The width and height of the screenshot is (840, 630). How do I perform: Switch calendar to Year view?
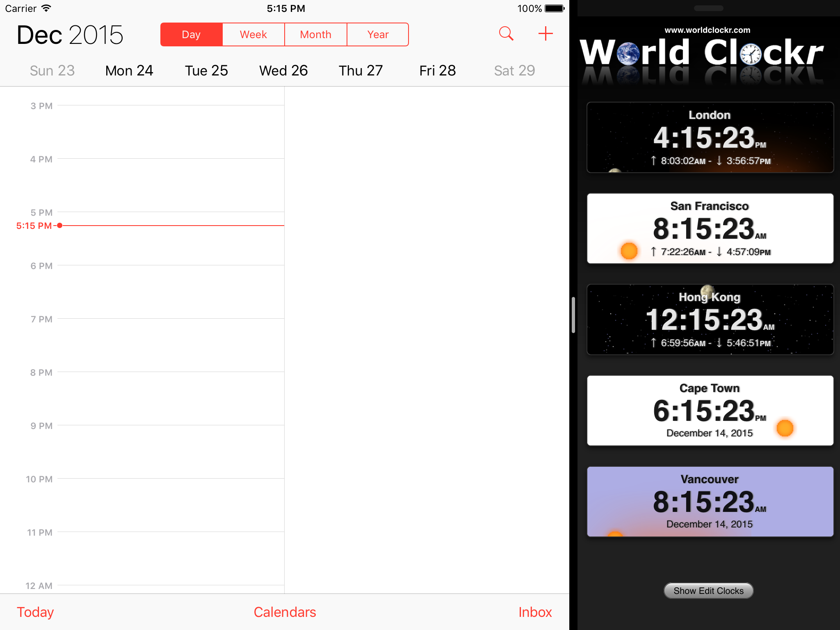point(378,34)
